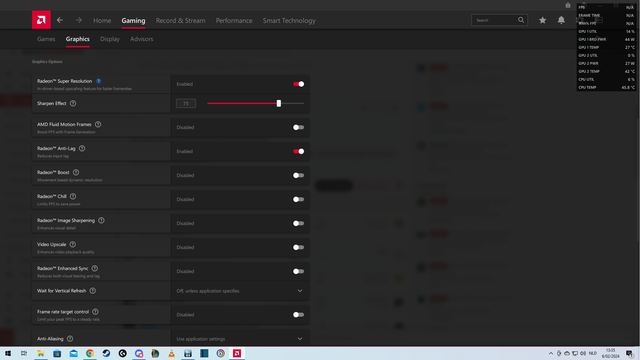Image resolution: width=640 pixels, height=360 pixels.
Task: Click the AMD logo in the header
Action: [41, 20]
